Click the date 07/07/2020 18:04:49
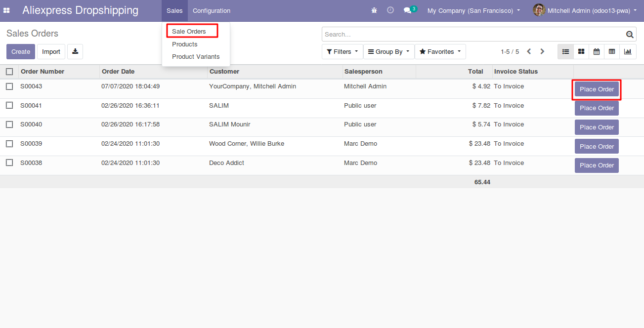The width and height of the screenshot is (644, 328). click(x=130, y=86)
